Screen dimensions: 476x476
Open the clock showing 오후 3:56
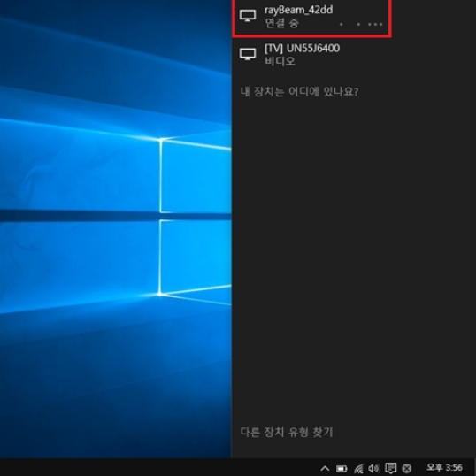[x=444, y=467]
